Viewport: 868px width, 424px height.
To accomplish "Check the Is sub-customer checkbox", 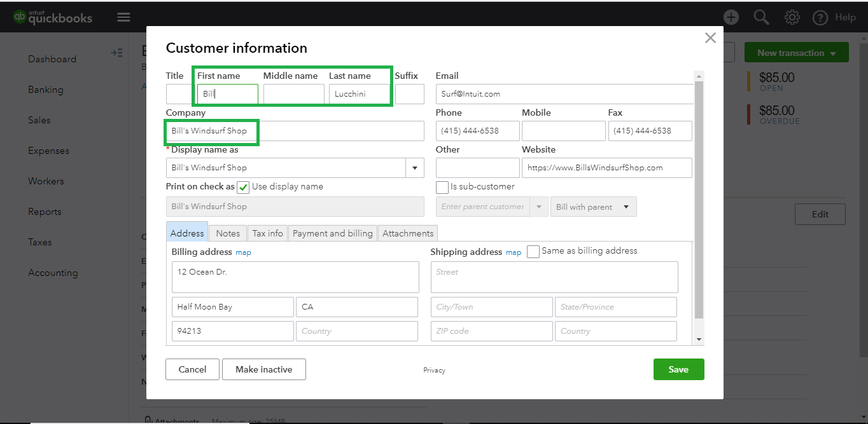I will pos(442,187).
